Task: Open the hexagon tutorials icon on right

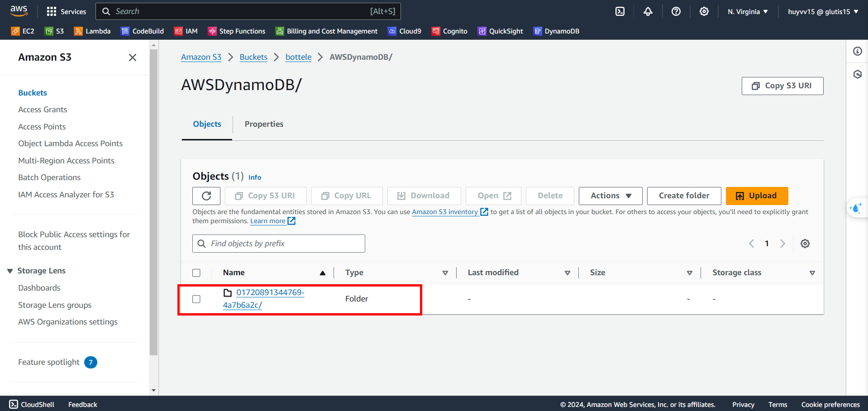Action: (858, 74)
